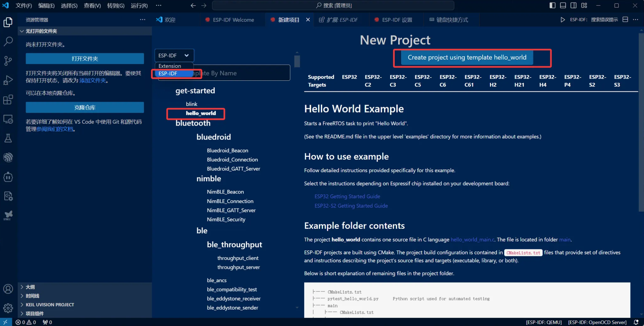The width and height of the screenshot is (644, 326).
Task: Click the title bar search box
Action: click(x=333, y=5)
